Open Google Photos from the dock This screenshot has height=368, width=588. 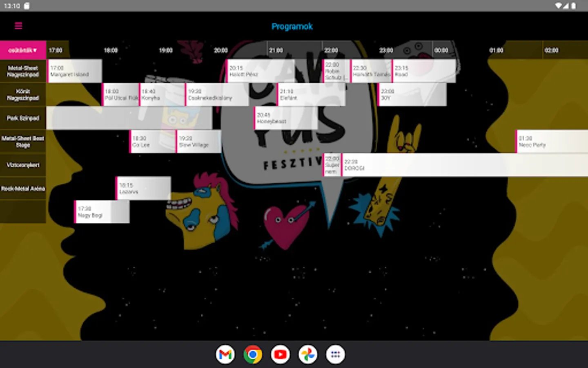point(308,355)
